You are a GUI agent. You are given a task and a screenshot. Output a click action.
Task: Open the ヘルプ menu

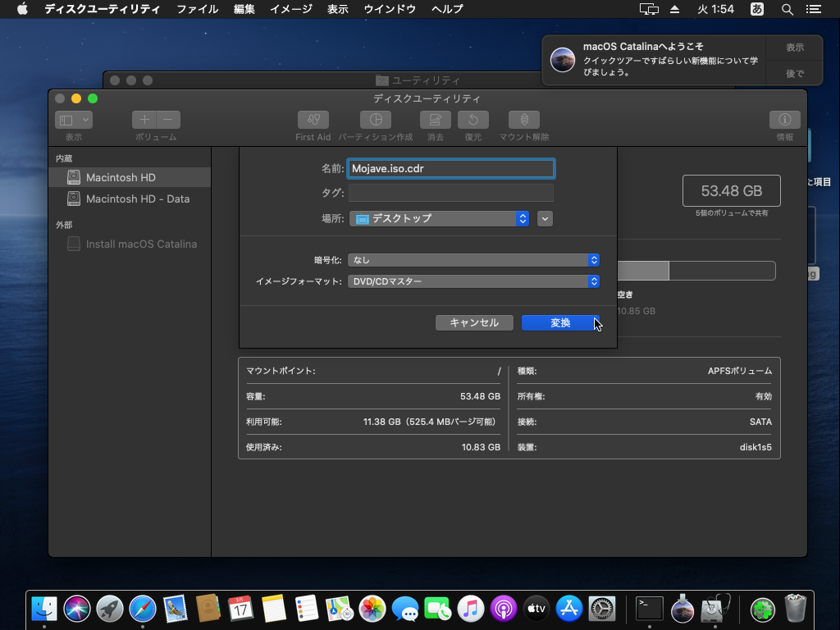coord(447,9)
